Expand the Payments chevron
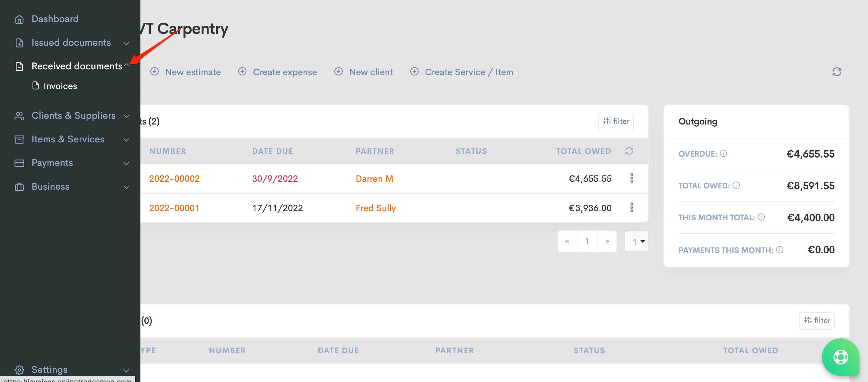This screenshot has width=868, height=382. (127, 164)
